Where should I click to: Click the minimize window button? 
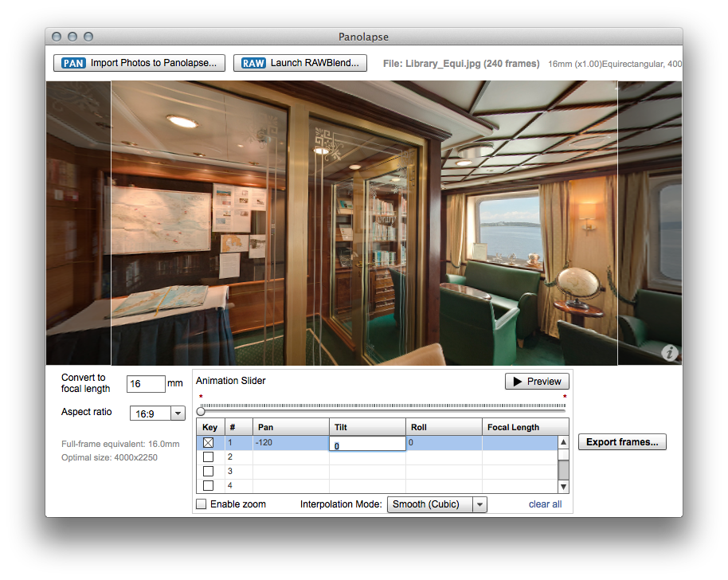pos(72,37)
